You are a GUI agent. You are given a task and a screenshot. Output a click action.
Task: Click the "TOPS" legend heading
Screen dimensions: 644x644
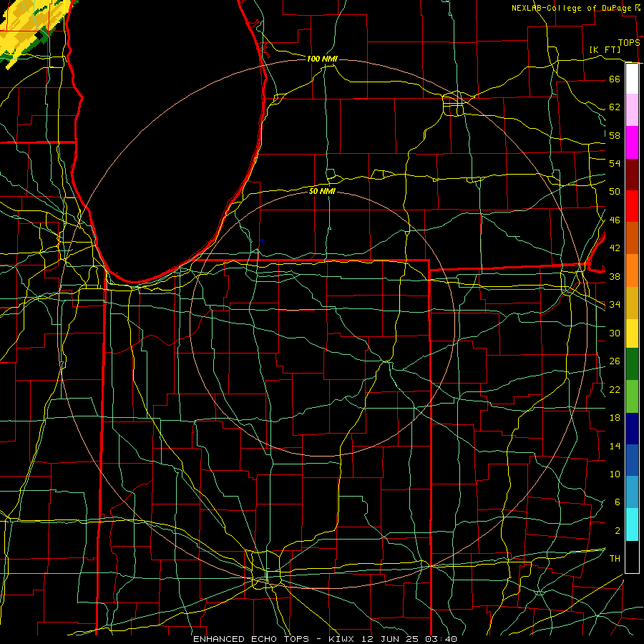tap(629, 42)
